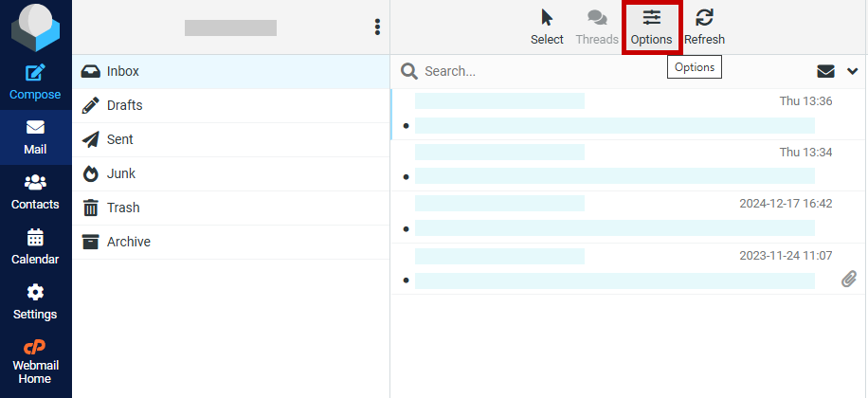The image size is (868, 398).
Task: Open the Inbox folder
Action: (231, 71)
